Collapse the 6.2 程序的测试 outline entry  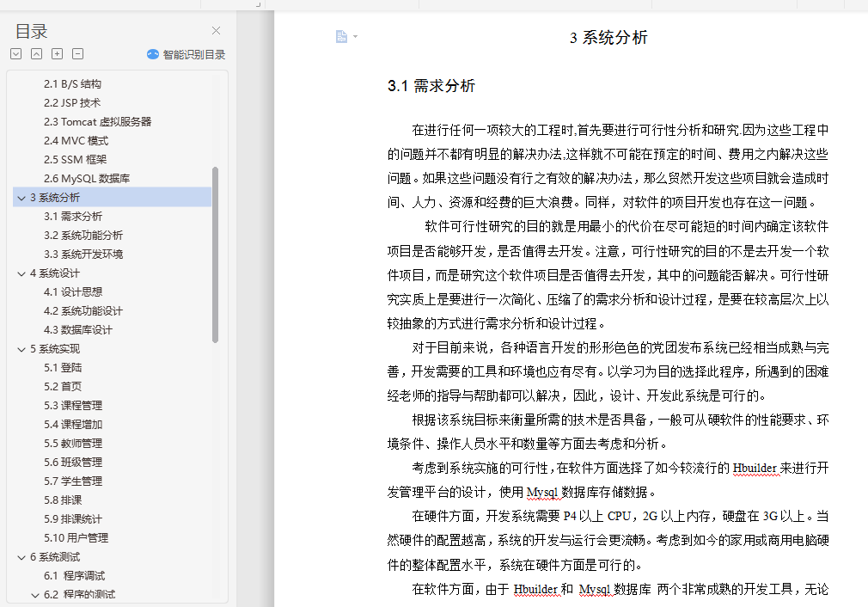coord(35,595)
